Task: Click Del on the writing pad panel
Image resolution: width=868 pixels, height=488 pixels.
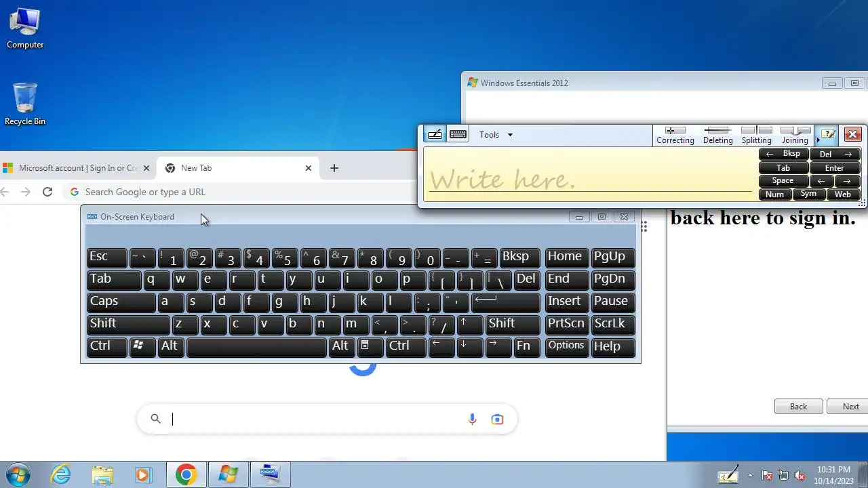Action: [835, 154]
